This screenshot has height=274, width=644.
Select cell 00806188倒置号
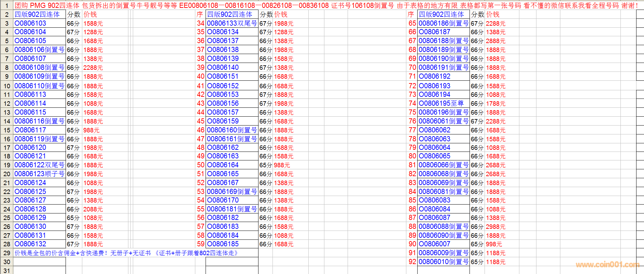pyautogui.click(x=443, y=41)
